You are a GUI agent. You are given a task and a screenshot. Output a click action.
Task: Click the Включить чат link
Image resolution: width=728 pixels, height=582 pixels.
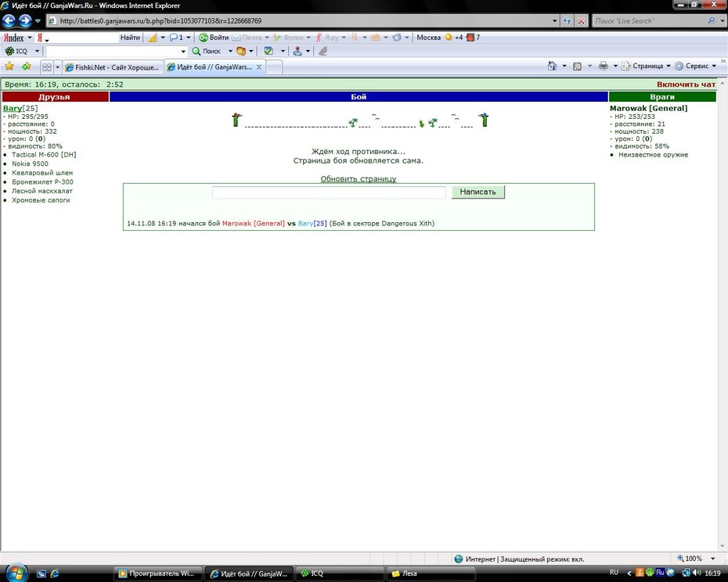coord(686,84)
